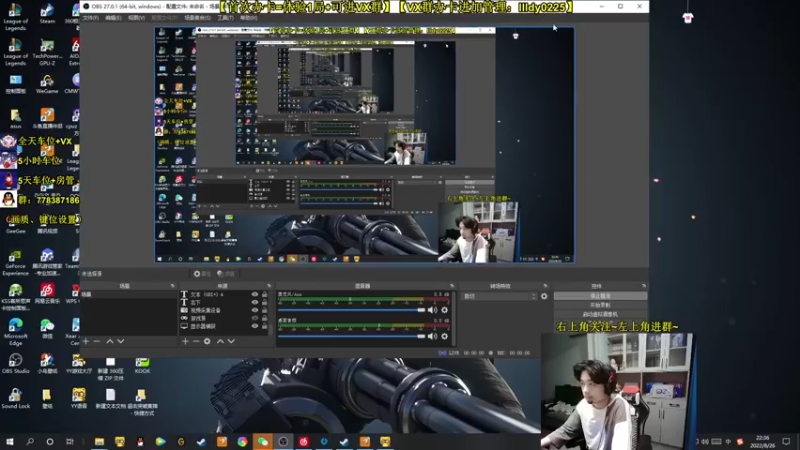Toggle lock on 视频采集设备 source
The height and width of the screenshot is (450, 800).
264,310
